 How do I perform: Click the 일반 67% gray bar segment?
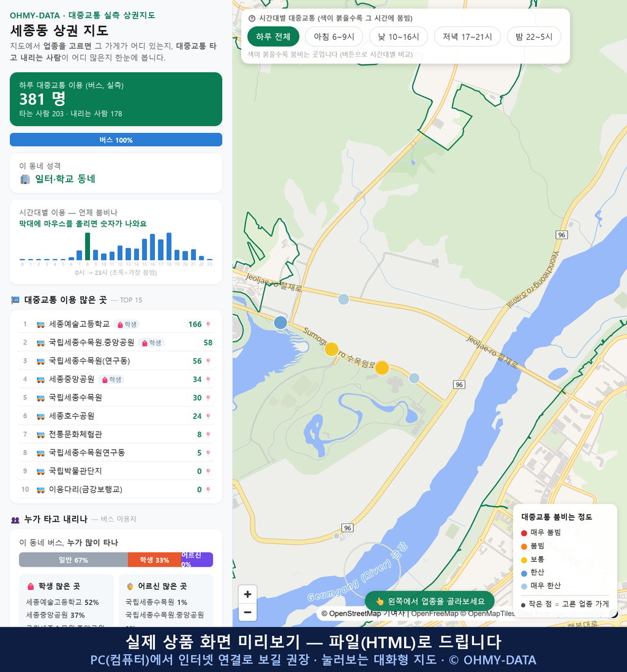coord(73,560)
